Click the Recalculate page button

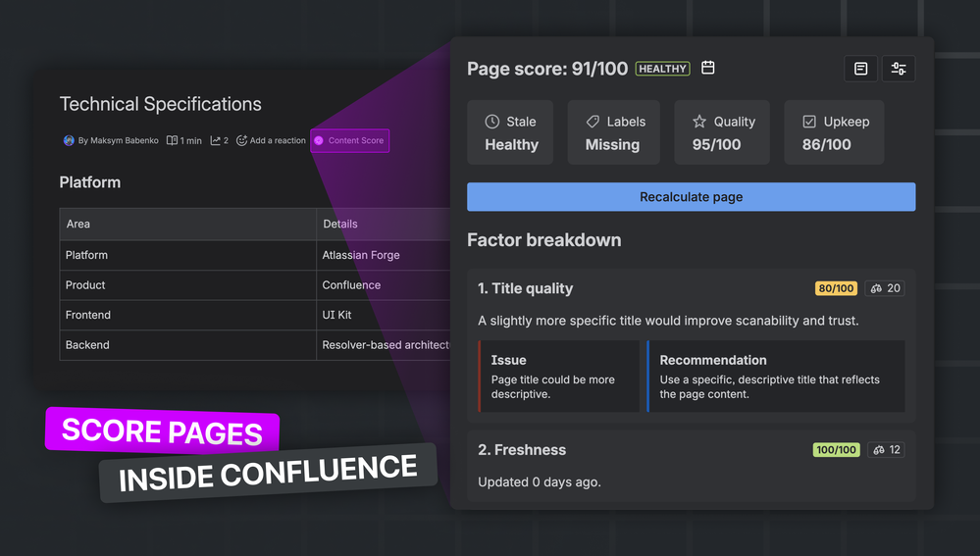click(692, 197)
